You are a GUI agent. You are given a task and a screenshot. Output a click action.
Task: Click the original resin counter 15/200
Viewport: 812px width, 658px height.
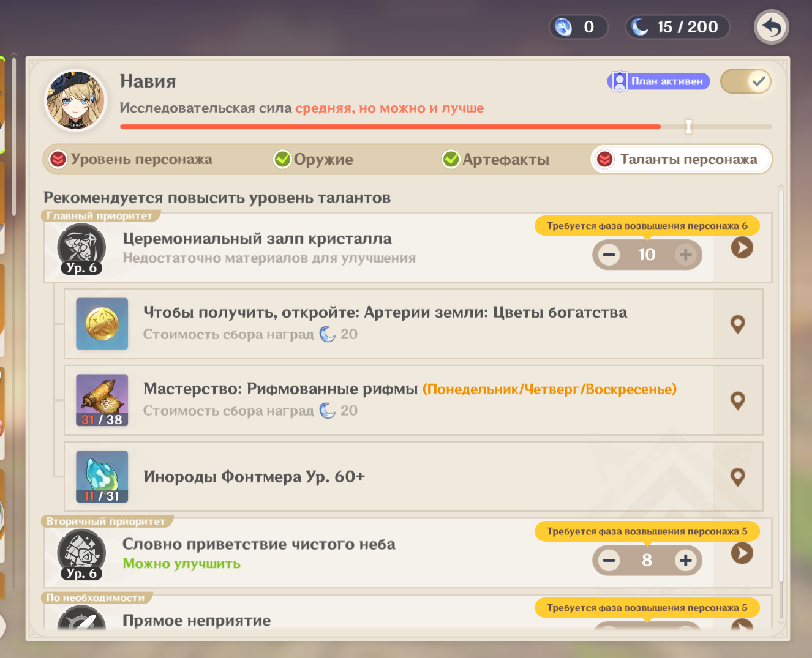[x=677, y=27]
